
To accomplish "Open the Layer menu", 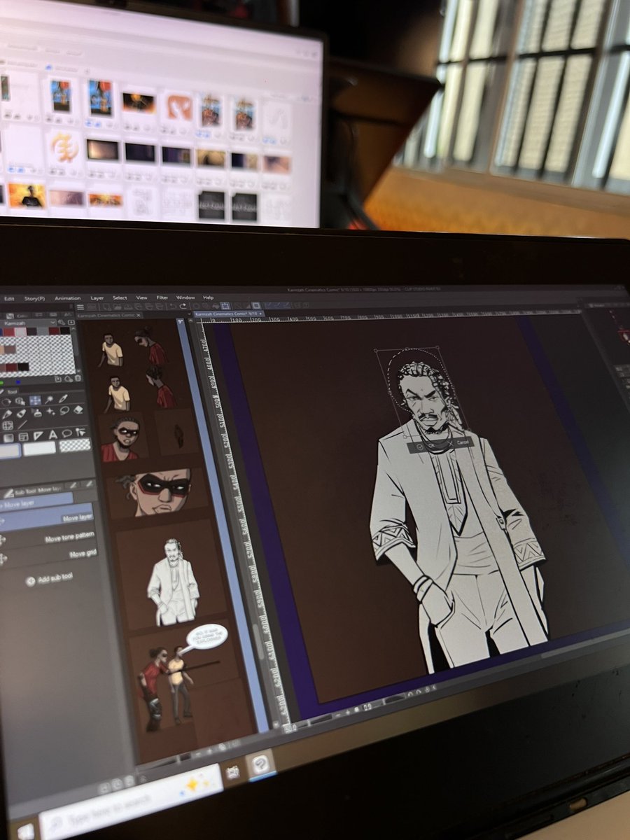I will click(97, 298).
